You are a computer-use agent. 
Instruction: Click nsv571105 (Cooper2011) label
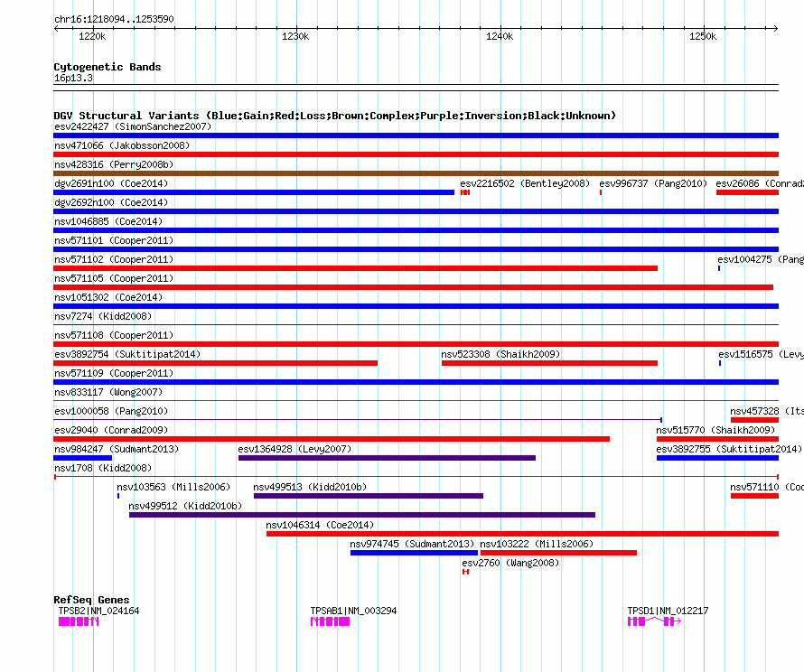[114, 278]
